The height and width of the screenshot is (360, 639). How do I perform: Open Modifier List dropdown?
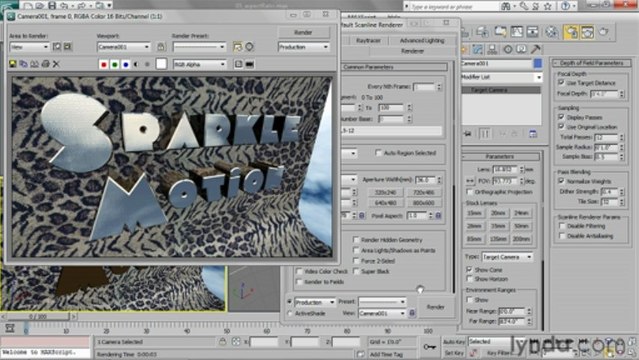point(502,77)
